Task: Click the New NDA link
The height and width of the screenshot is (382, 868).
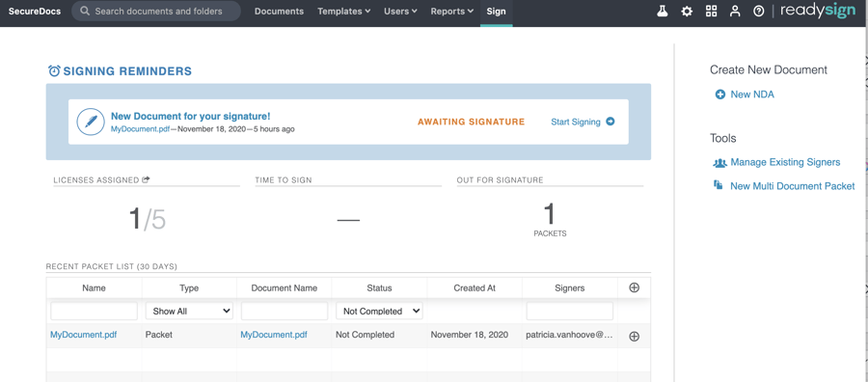Action: click(752, 95)
